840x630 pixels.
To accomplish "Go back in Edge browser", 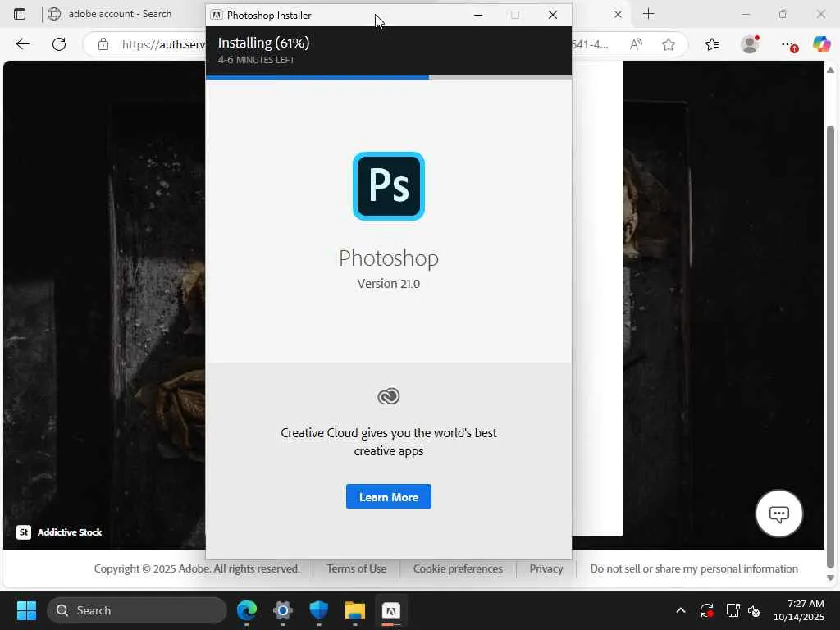I will pos(22,44).
